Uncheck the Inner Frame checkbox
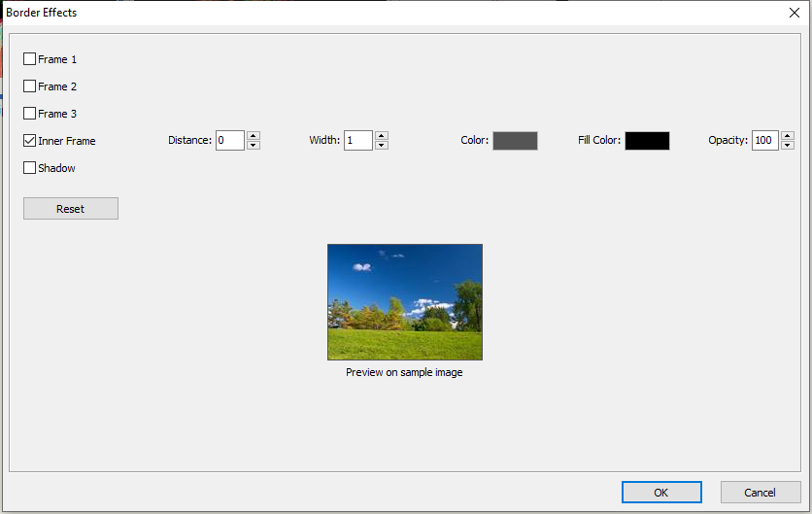This screenshot has width=812, height=514. 30,141
